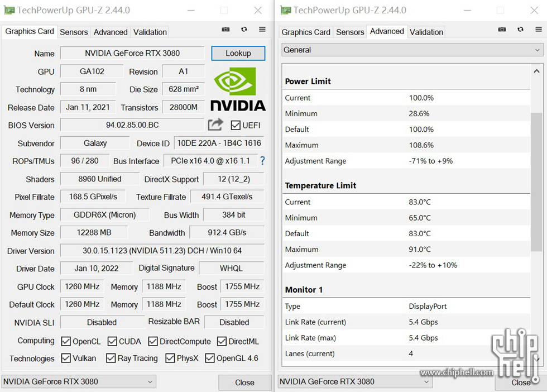The height and width of the screenshot is (392, 547).
Task: Click the Subvendor Galaxy field
Action: [x=95, y=143]
